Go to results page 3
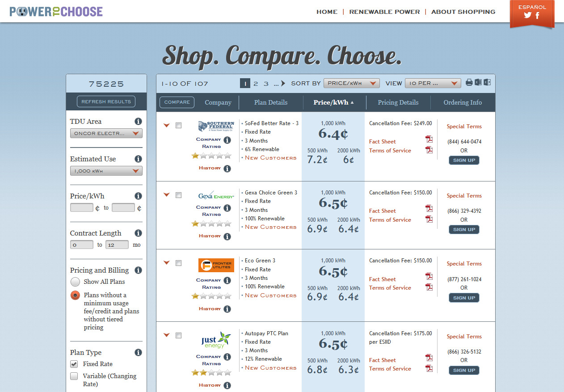This screenshot has width=564, height=392. tap(266, 84)
